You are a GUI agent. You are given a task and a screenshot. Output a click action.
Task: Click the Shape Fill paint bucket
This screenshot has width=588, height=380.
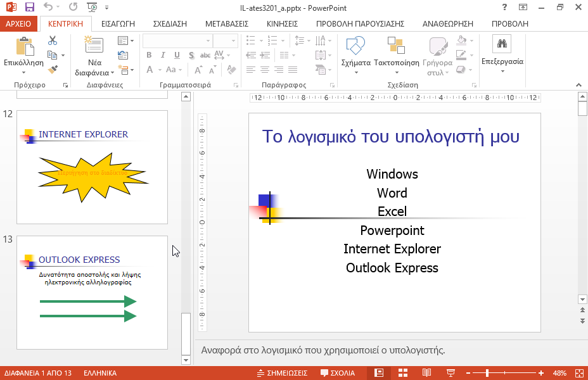click(x=462, y=41)
